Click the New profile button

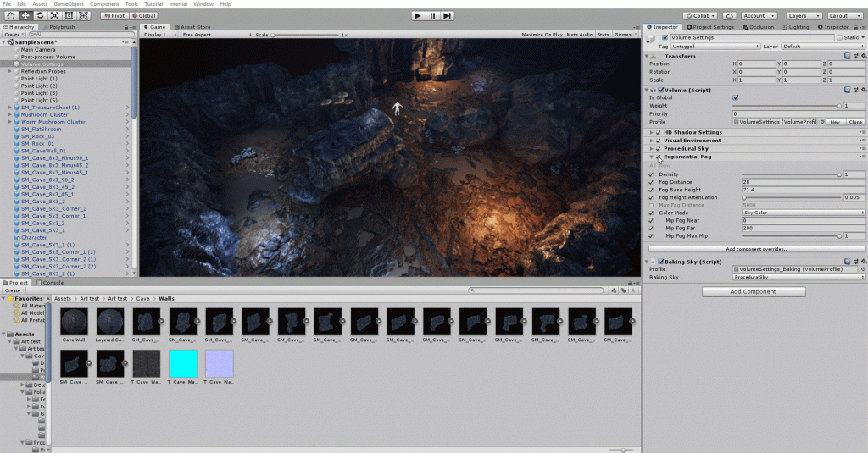(x=835, y=122)
